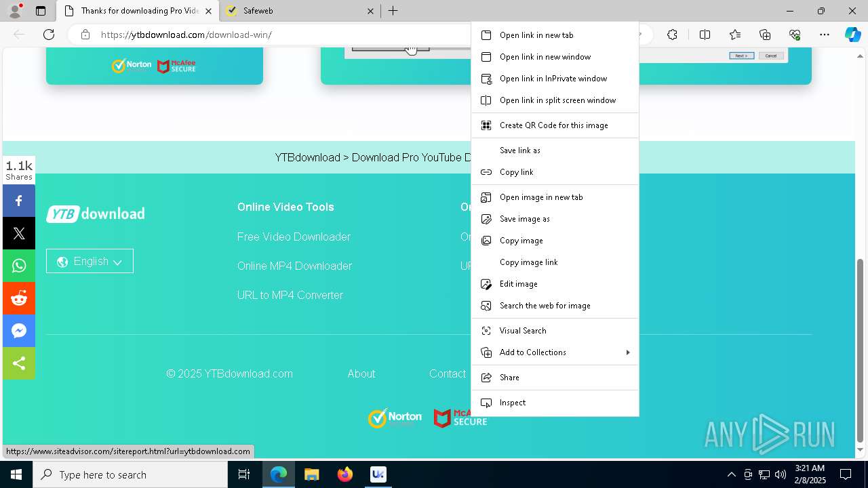The height and width of the screenshot is (488, 868).
Task: Select Create QR Code for this image
Action: (555, 125)
